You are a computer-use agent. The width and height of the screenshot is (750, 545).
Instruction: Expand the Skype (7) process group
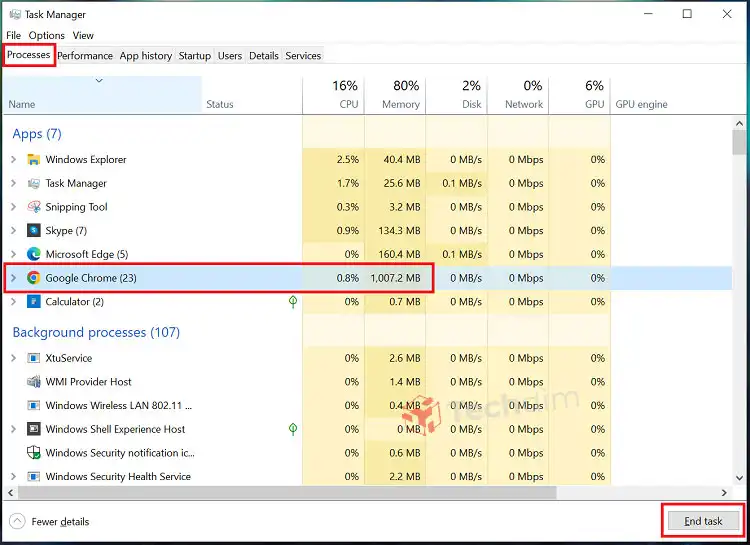pyautogui.click(x=13, y=231)
